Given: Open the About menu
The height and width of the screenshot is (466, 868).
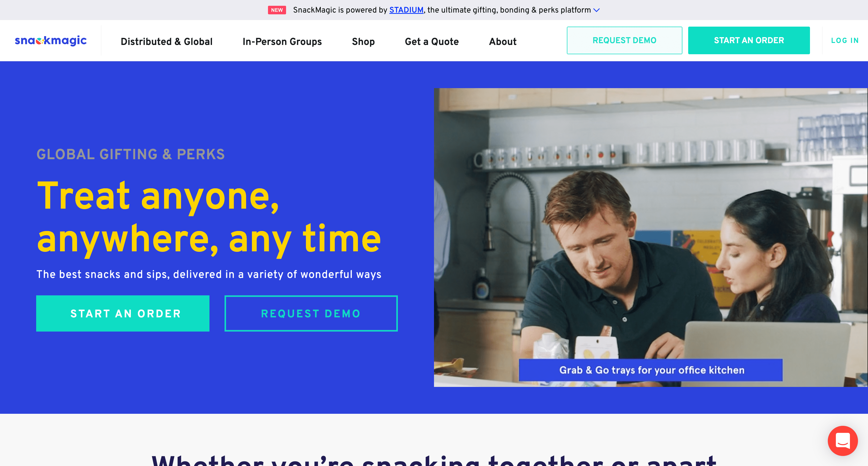Looking at the screenshot, I should click(503, 41).
